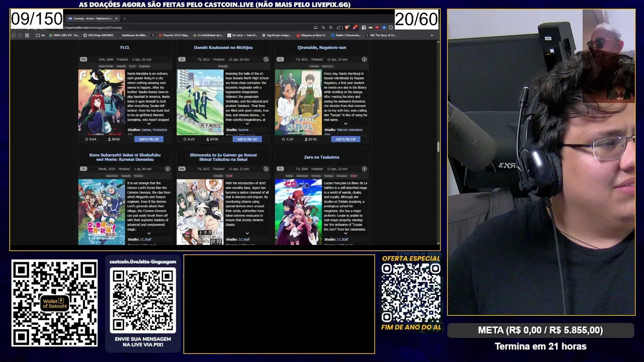
Task: Add Ijiranaide, Nagatoro-san to My List
Action: coord(345,139)
